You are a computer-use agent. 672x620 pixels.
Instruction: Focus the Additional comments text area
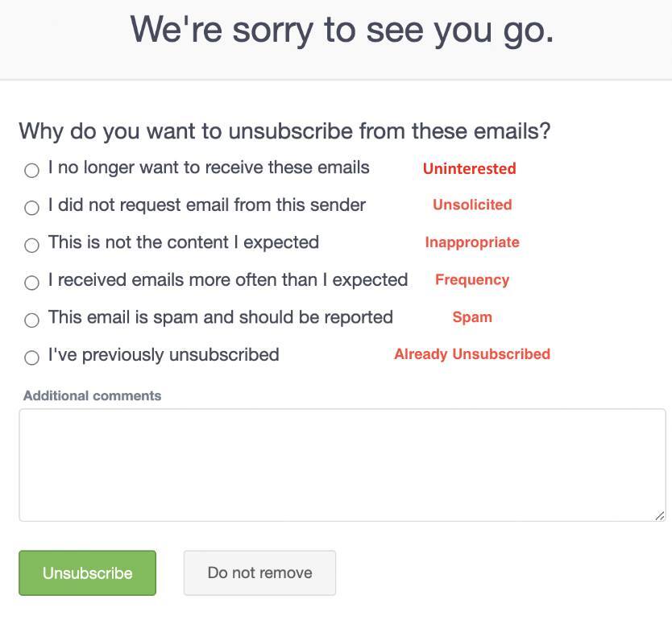coord(342,465)
